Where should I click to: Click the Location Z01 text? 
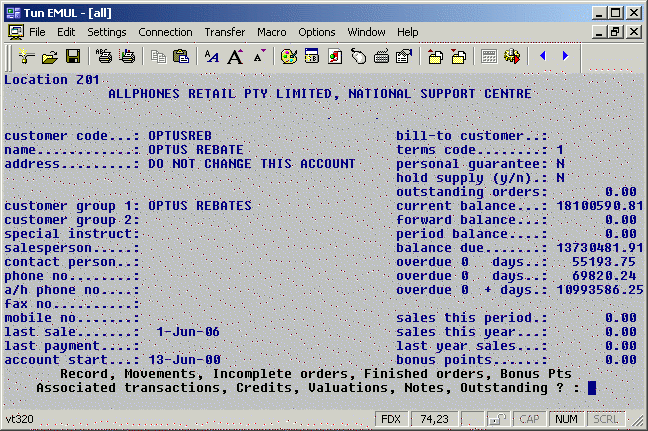[52, 80]
